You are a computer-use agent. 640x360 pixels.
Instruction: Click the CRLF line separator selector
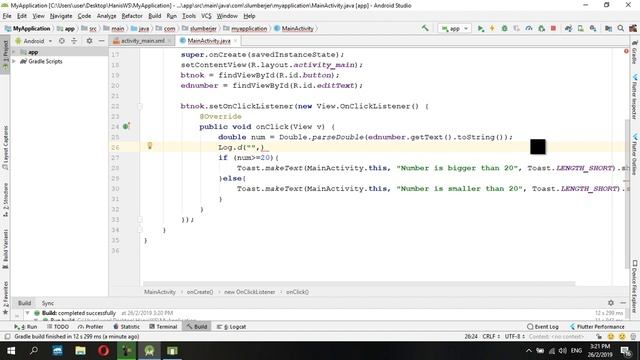coord(491,337)
